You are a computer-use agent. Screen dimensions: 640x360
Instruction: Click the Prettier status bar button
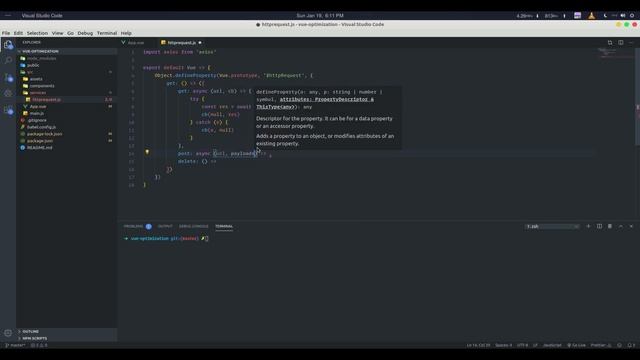pyautogui.click(x=601, y=345)
